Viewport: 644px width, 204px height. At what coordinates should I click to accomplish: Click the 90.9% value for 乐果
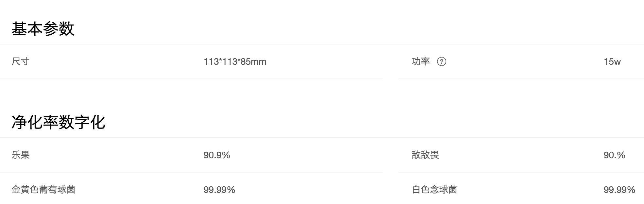coord(217,155)
